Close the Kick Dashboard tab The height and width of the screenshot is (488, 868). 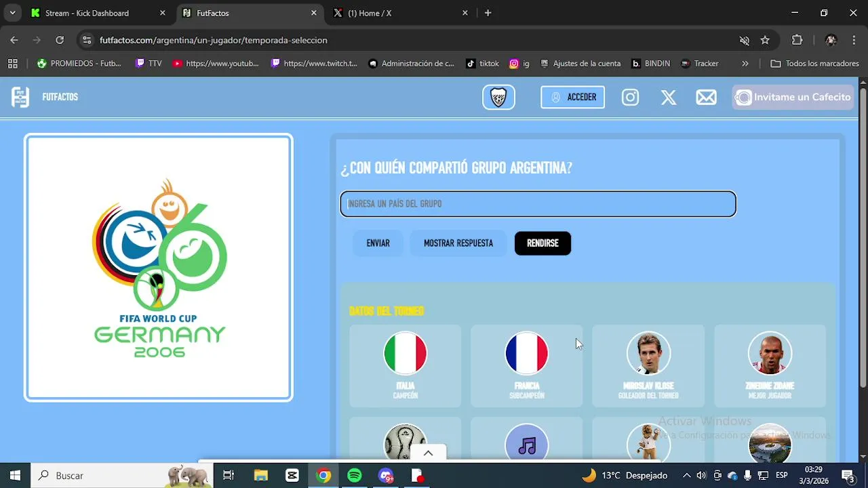coord(162,13)
